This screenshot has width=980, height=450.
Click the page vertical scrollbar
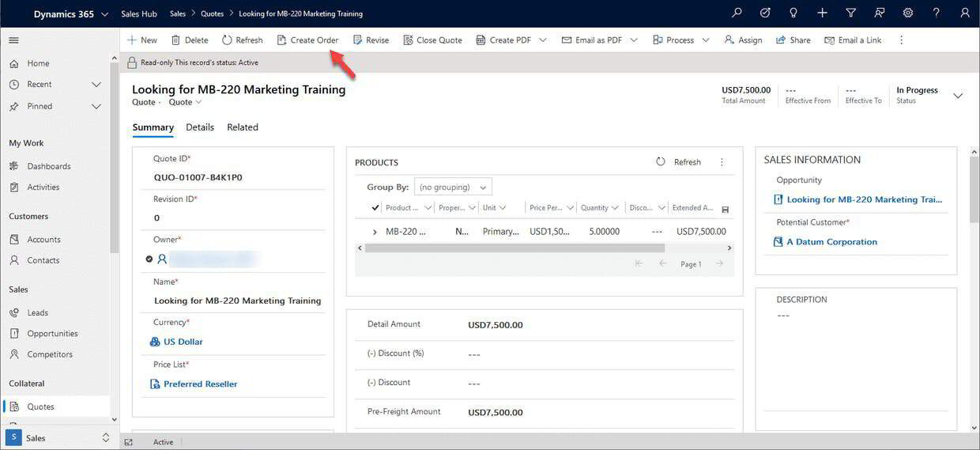[974, 190]
